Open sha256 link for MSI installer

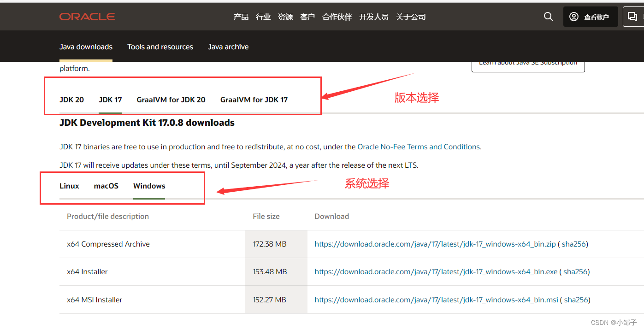[576, 300]
